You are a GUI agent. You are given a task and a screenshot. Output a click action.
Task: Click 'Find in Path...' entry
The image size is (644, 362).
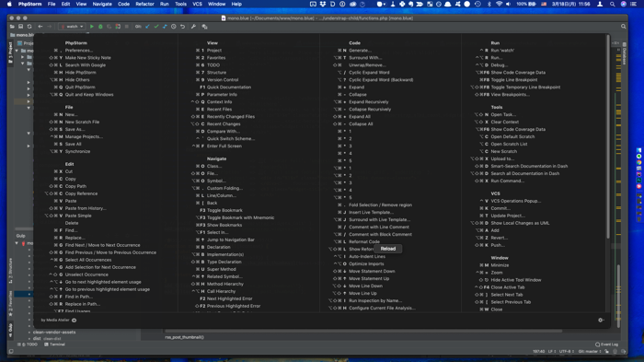pyautogui.click(x=79, y=297)
